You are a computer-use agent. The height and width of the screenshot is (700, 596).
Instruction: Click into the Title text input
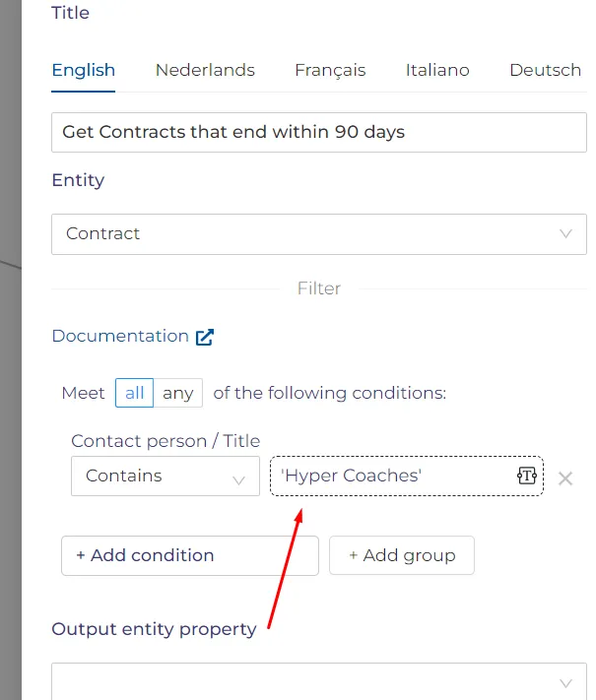point(319,133)
